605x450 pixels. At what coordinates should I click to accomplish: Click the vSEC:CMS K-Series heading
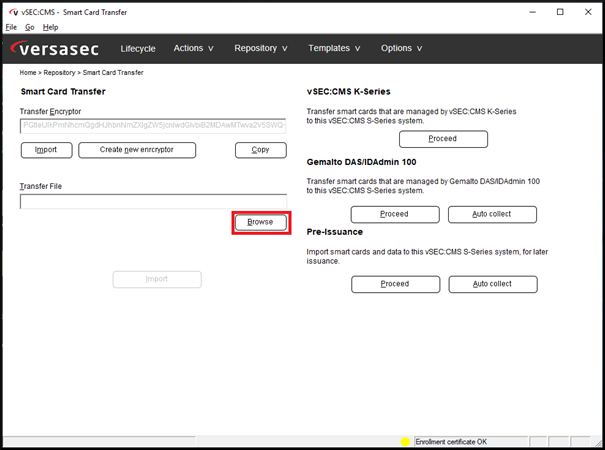click(x=348, y=92)
